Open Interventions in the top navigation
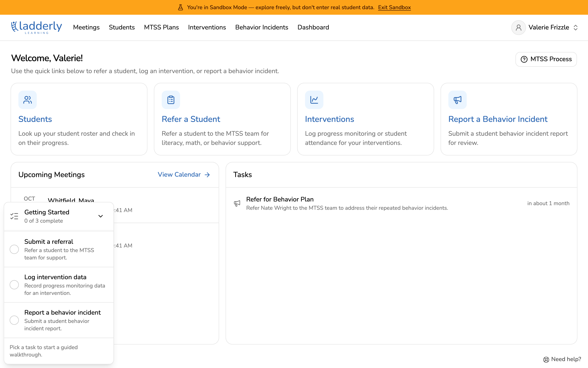 (207, 27)
